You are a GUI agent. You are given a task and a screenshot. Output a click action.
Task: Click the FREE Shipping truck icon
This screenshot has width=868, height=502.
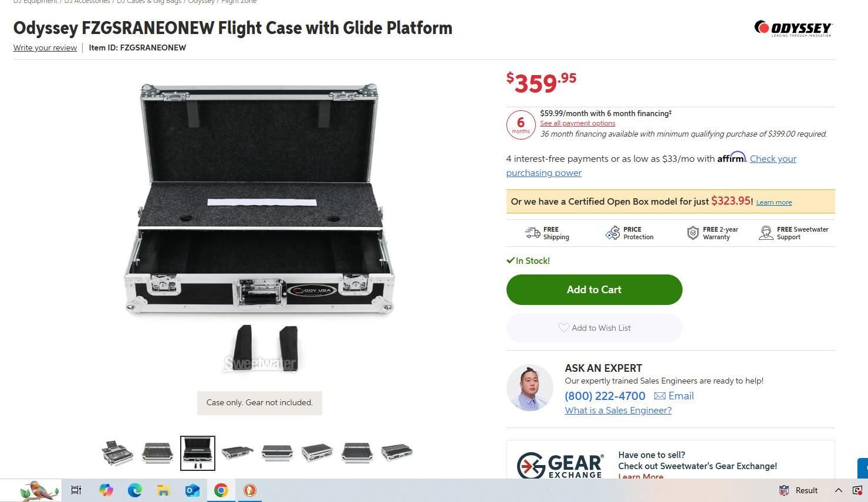[533, 232]
